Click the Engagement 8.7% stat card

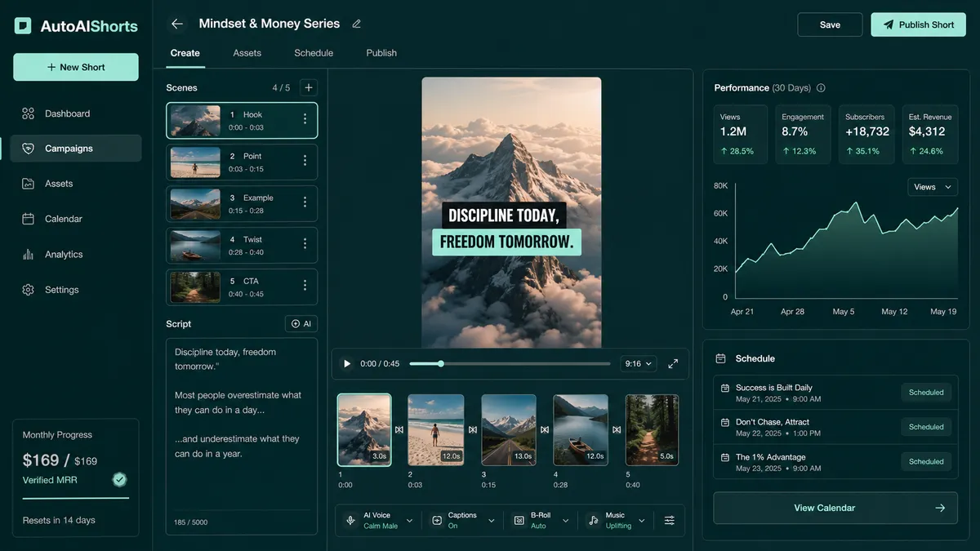803,134
